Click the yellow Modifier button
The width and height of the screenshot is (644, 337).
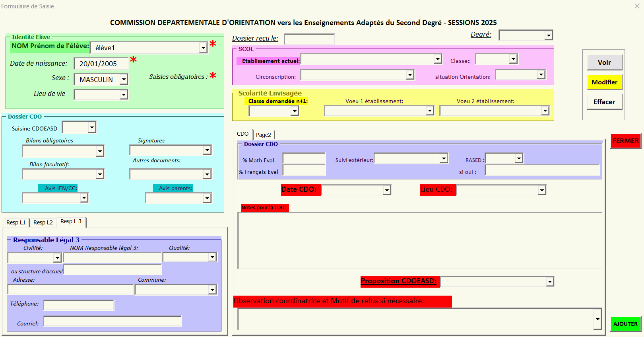click(x=604, y=82)
